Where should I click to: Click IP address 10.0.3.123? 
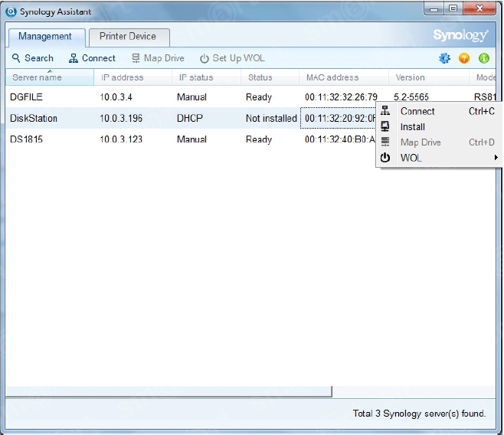[121, 139]
